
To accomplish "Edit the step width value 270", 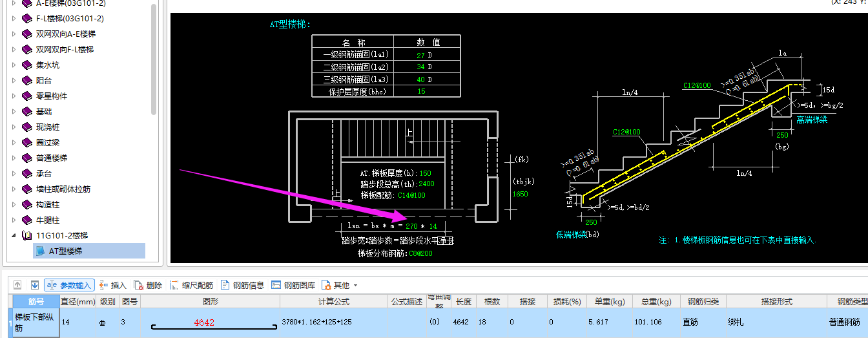I will coord(412,226).
